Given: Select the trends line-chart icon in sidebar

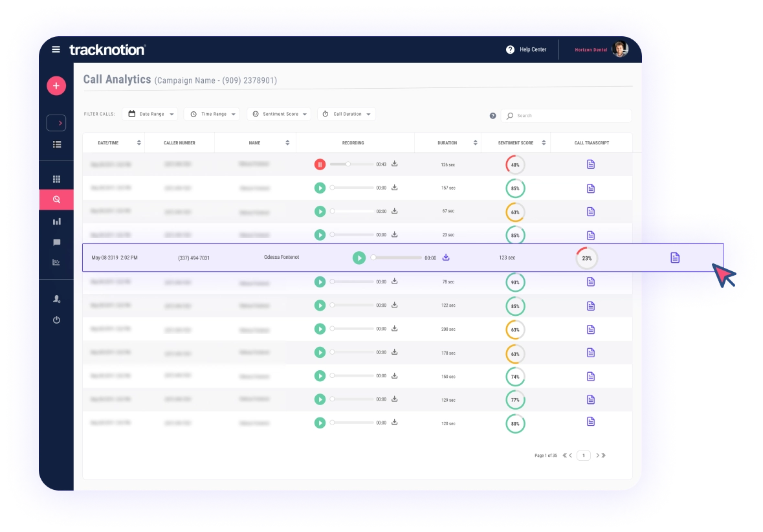Looking at the screenshot, I should (x=56, y=263).
